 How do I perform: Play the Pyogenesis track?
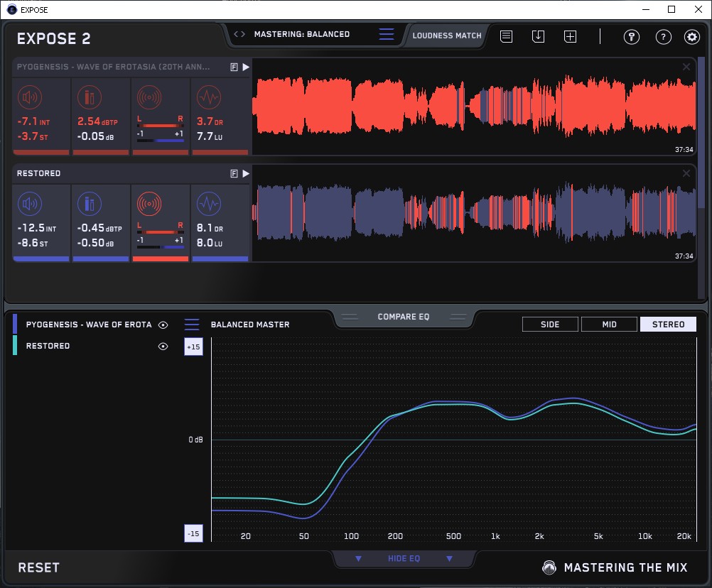tap(246, 67)
